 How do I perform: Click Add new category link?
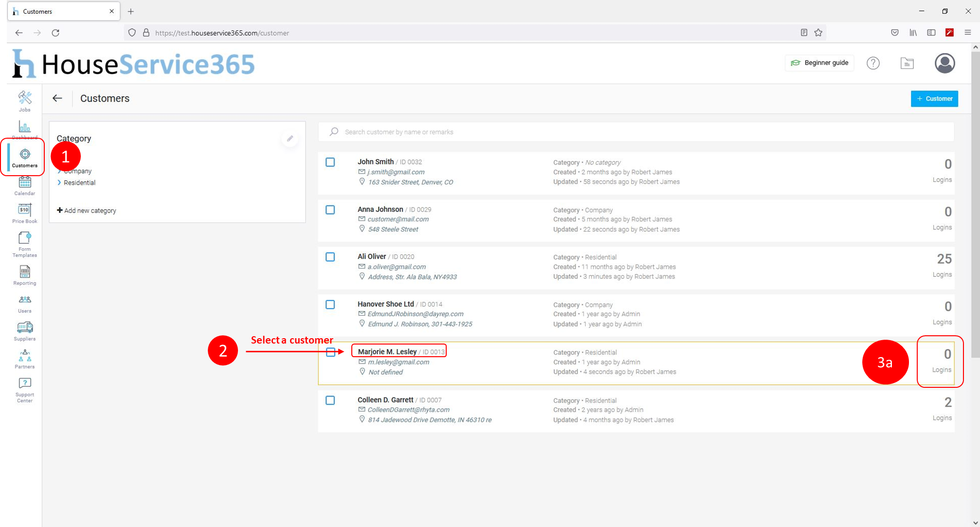87,211
